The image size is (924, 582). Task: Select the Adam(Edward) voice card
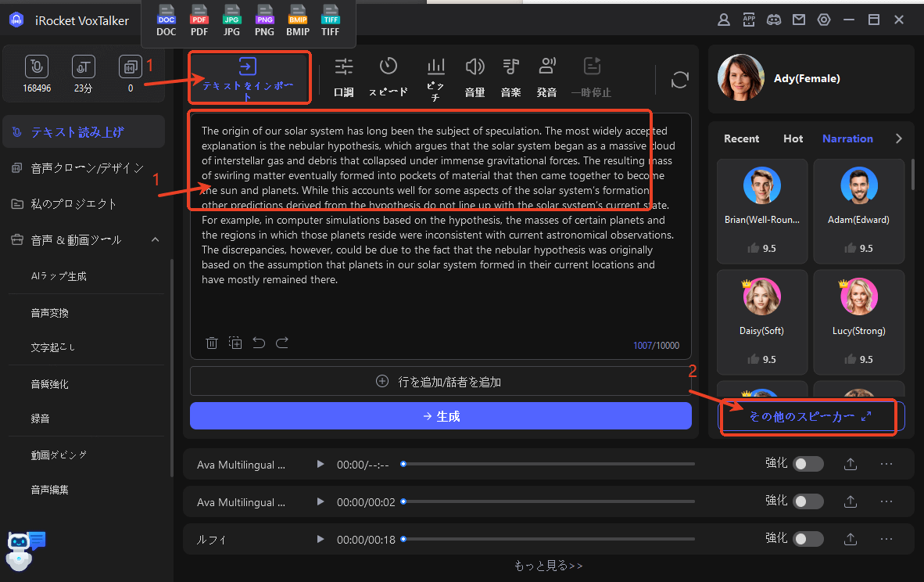tap(858, 211)
